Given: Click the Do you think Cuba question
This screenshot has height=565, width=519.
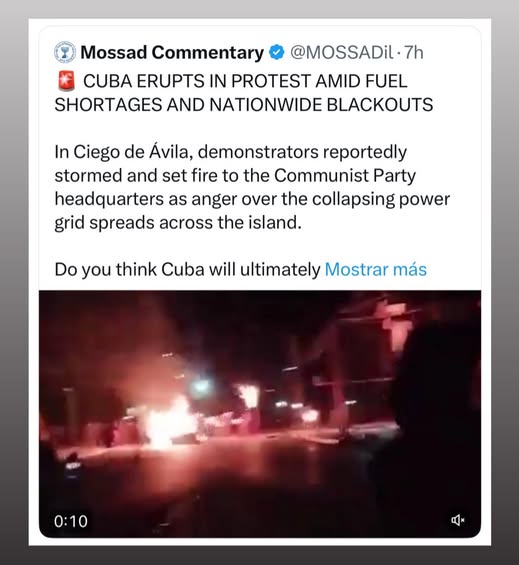Looking at the screenshot, I should click(187, 269).
